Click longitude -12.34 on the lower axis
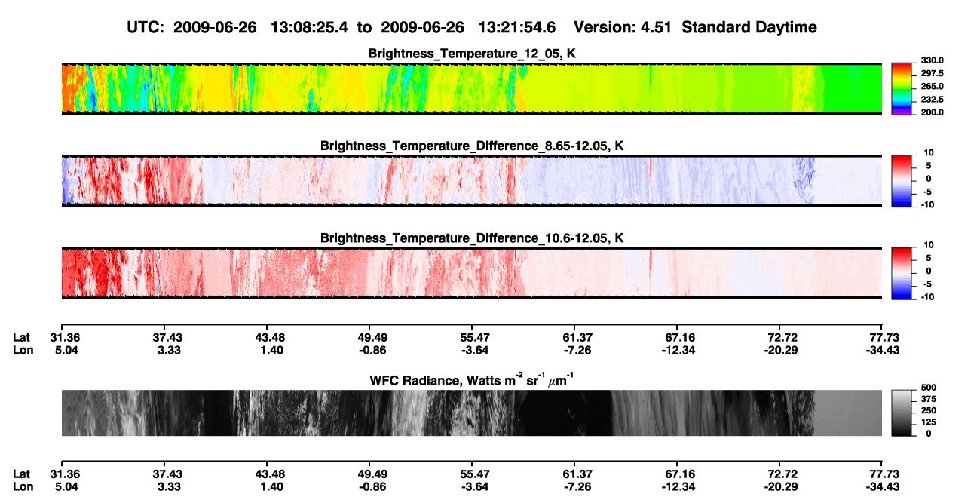 pyautogui.click(x=678, y=486)
